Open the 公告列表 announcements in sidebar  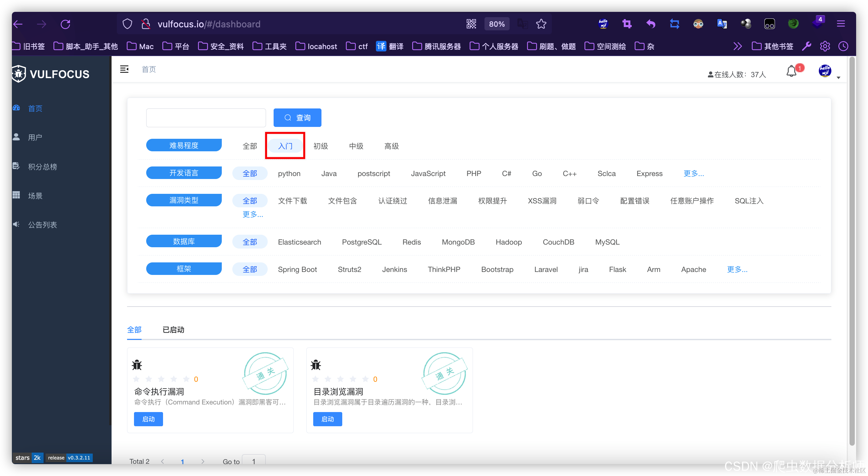click(x=43, y=224)
